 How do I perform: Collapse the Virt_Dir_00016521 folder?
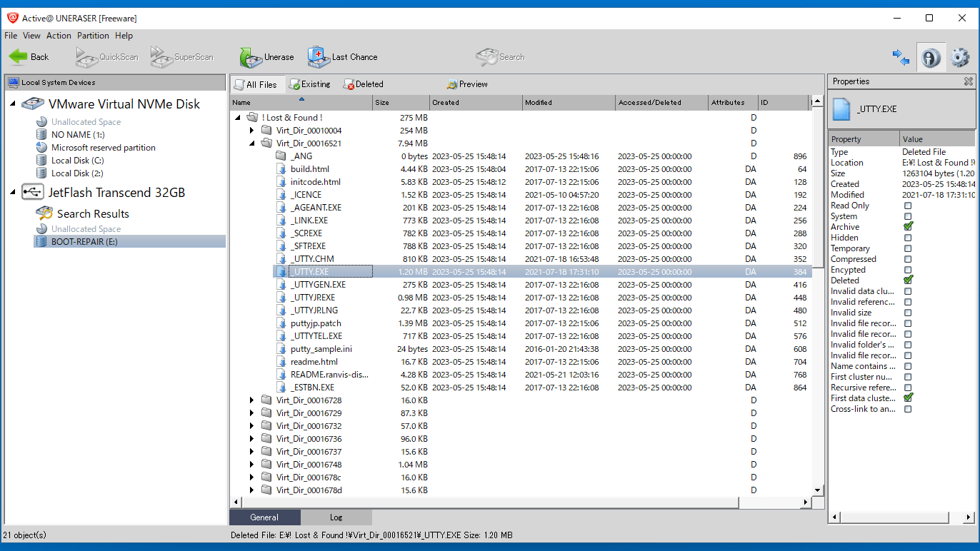(x=251, y=143)
